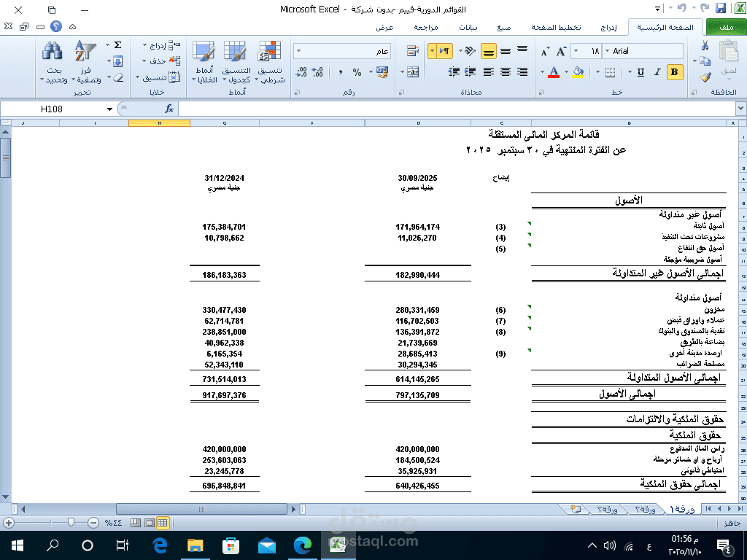The width and height of the screenshot is (747, 560).
Task: Toggle bottom vertical alignment (highlighted)
Action: point(488,51)
